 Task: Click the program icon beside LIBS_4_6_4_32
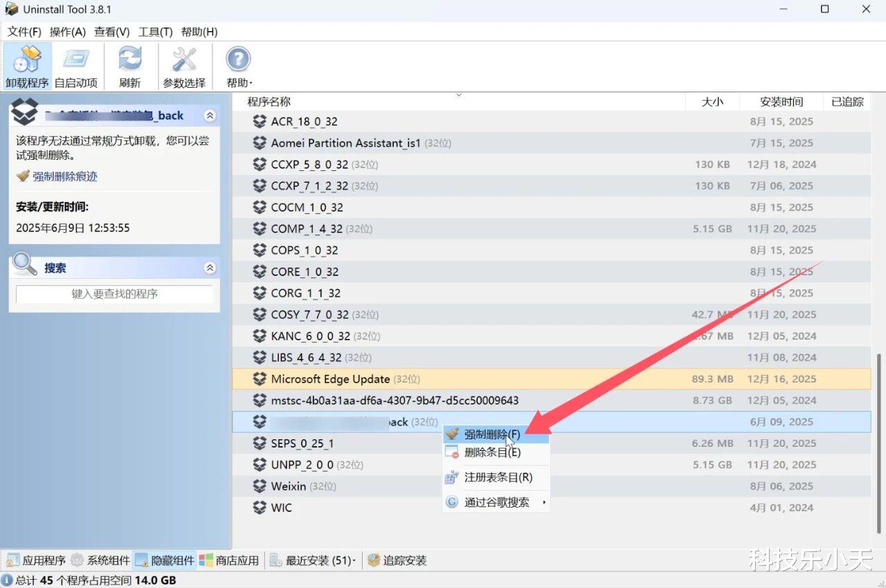pyautogui.click(x=260, y=358)
